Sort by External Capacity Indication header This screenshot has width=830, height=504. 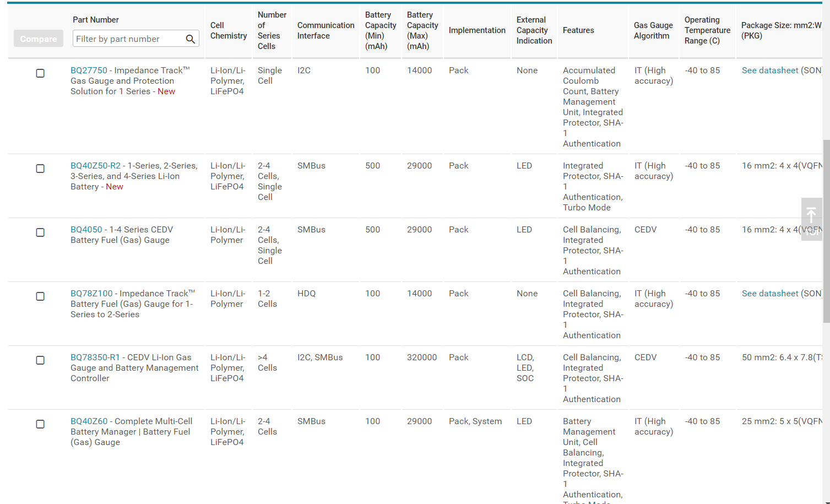[x=534, y=30]
